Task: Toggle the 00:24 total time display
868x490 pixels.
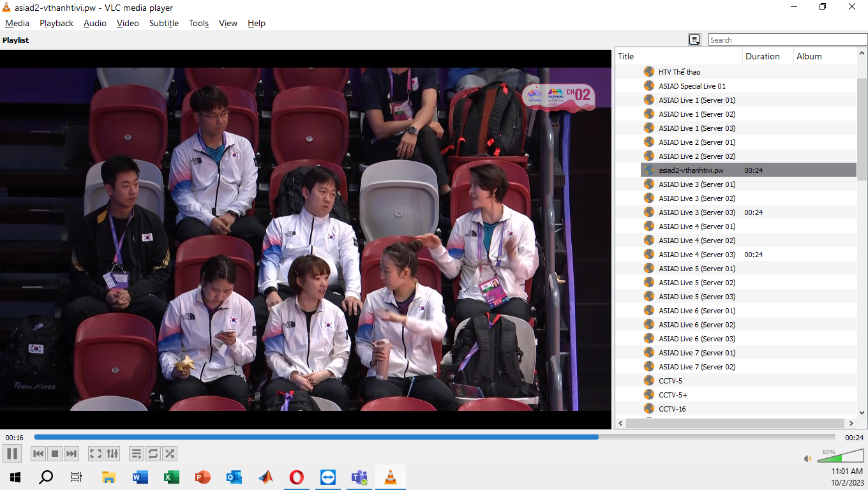Action: [854, 438]
